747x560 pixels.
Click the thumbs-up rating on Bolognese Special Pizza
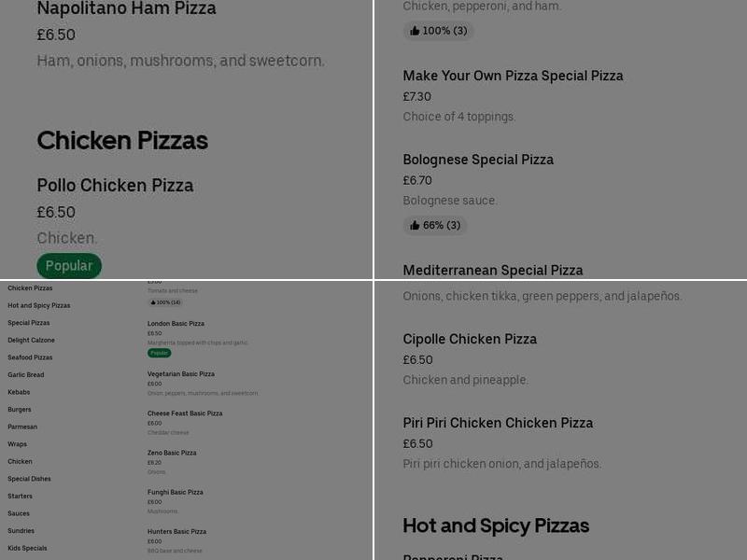pyautogui.click(x=435, y=225)
